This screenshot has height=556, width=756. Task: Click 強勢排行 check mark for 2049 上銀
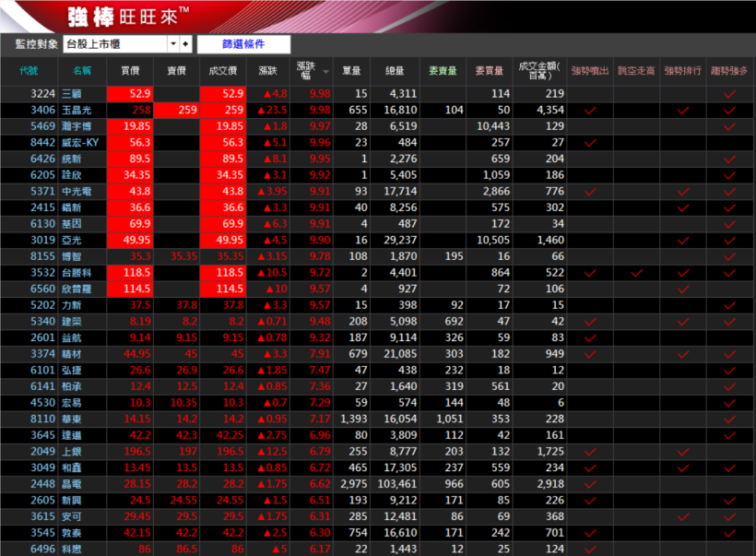coord(683,452)
